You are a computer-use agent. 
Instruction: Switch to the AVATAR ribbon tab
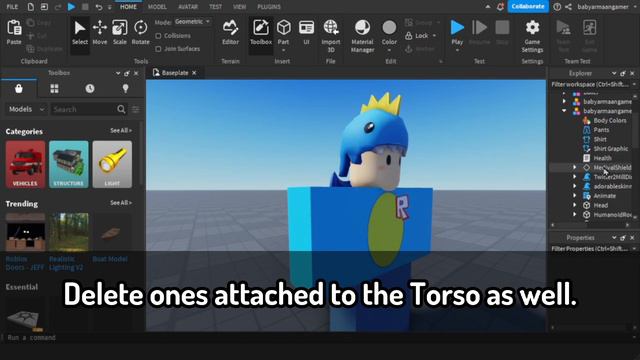[x=188, y=7]
